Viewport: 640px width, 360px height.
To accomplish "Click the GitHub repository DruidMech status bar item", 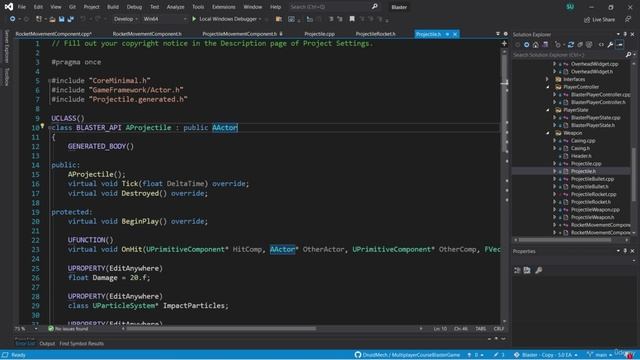I will click(x=407, y=355).
